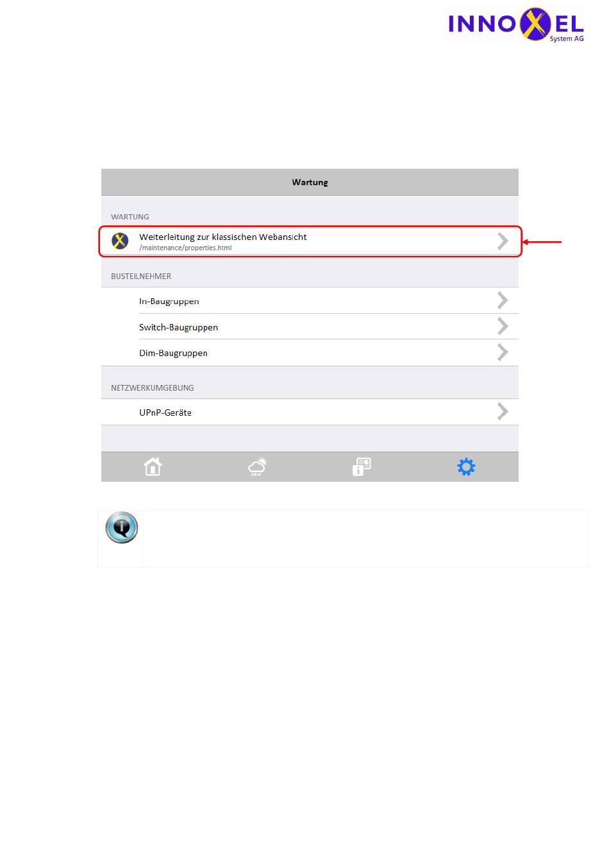Click the Innoxel X icon in Wartung row

click(120, 241)
